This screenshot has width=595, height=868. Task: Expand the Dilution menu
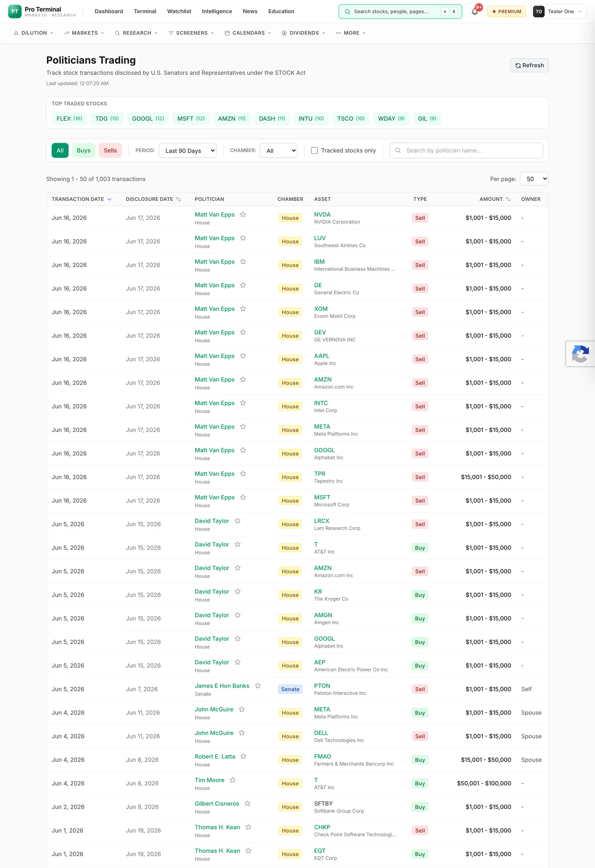coord(33,33)
